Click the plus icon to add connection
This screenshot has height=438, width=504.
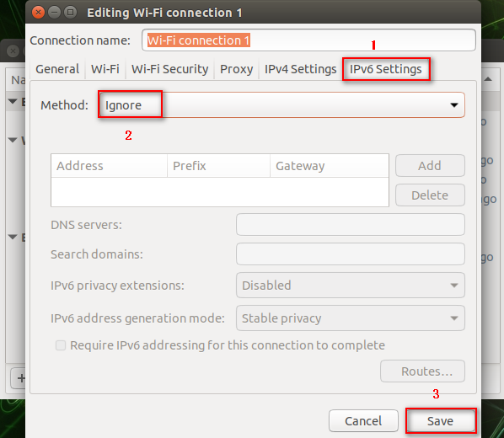(20, 378)
